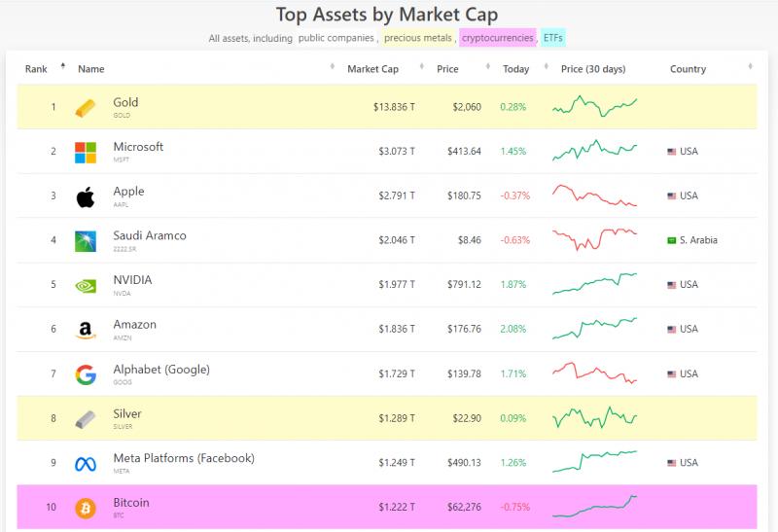This screenshot has width=778, height=532.
Task: View Alphabet 30-day price chart
Action: click(x=594, y=372)
